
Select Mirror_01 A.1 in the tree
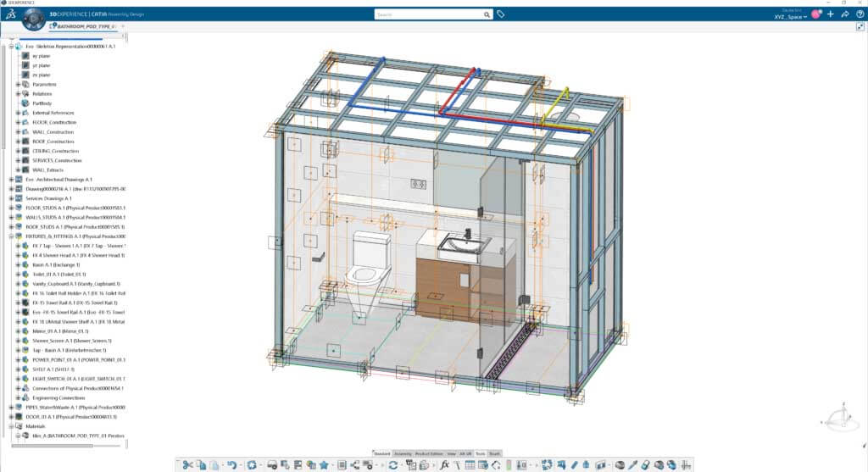tap(60, 331)
